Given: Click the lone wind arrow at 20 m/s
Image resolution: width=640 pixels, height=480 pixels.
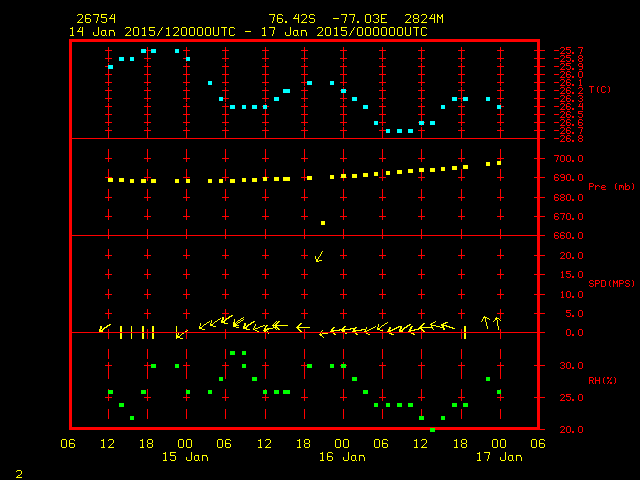Looking at the screenshot, I should click(x=319, y=256).
